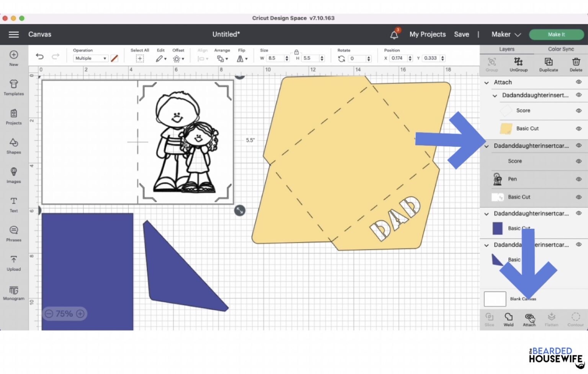Hide the yellow Basic Cut layer
This screenshot has height=374, width=588.
point(578,128)
